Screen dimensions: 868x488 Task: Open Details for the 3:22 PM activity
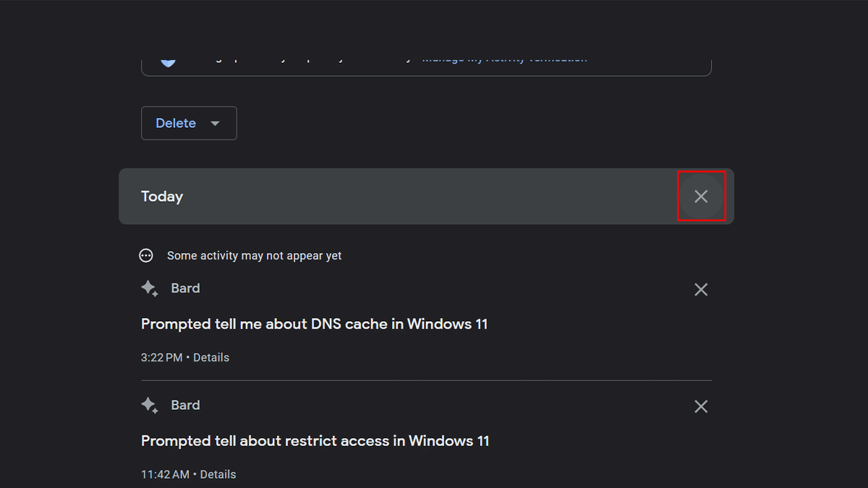(211, 357)
